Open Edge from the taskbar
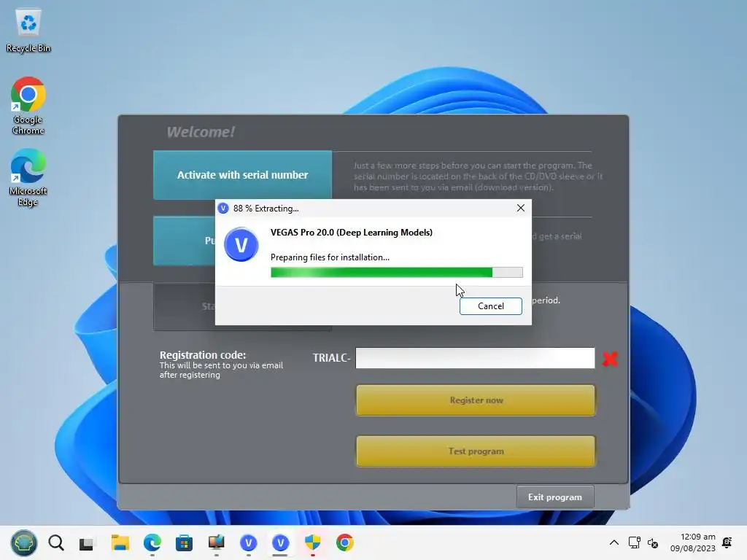The width and height of the screenshot is (747, 560). [x=152, y=542]
